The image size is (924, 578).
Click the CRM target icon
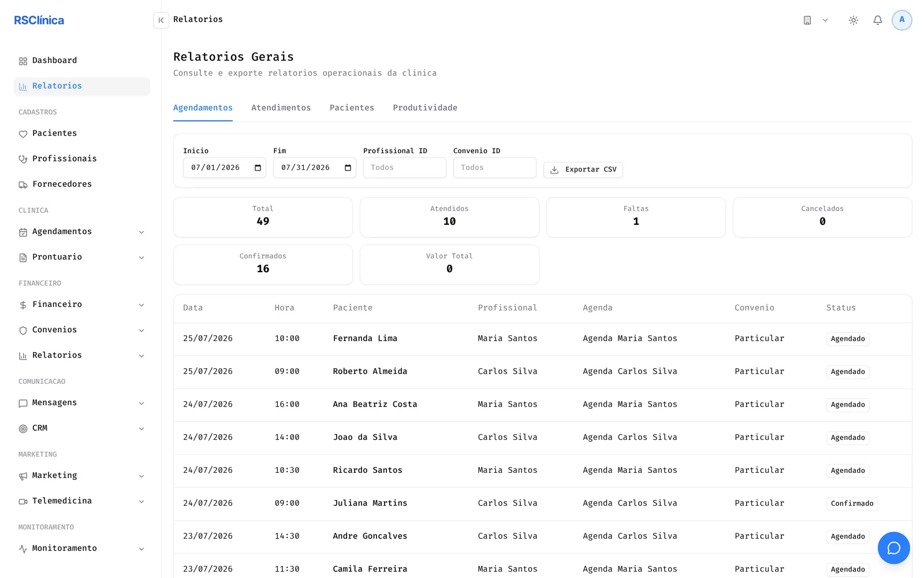pyautogui.click(x=23, y=429)
